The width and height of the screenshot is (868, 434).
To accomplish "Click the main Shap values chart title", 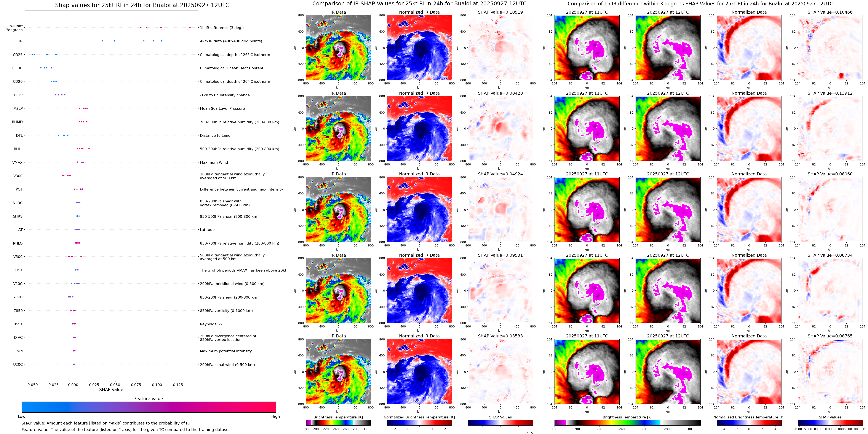I will 142,5.
